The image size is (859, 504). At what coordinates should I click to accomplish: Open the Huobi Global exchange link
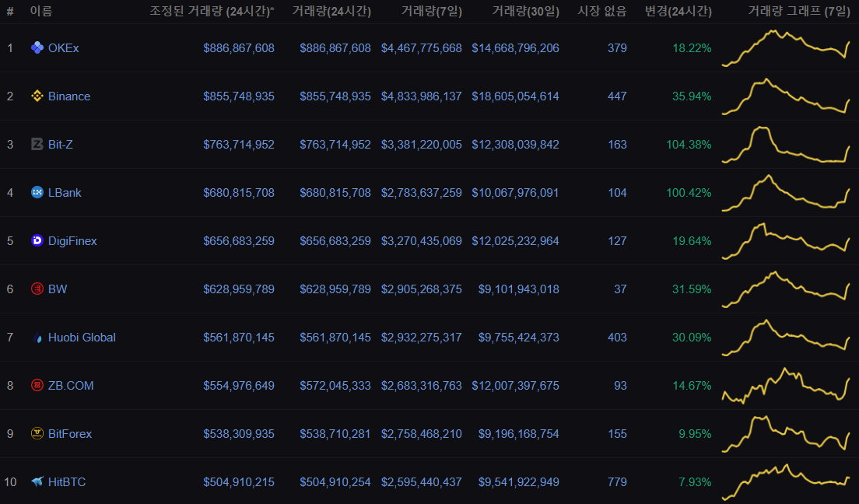tap(82, 338)
